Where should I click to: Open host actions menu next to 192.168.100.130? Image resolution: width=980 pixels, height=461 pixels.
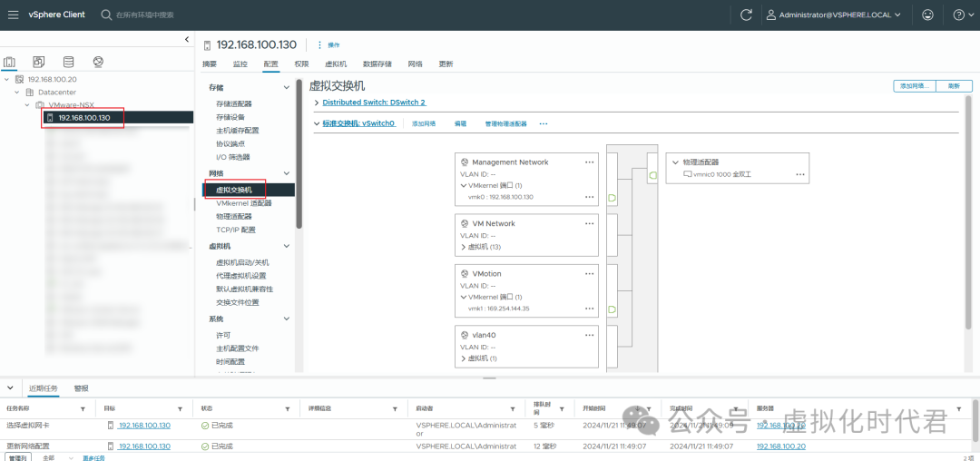[x=328, y=45]
